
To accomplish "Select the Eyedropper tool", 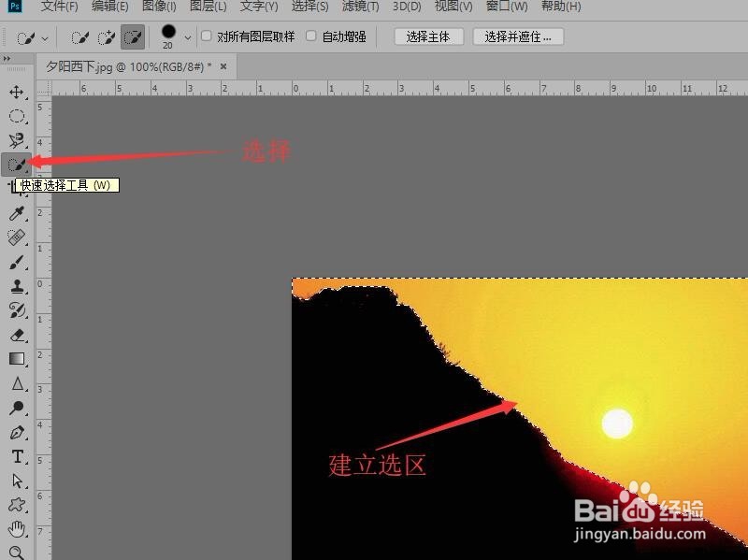I will (17, 213).
